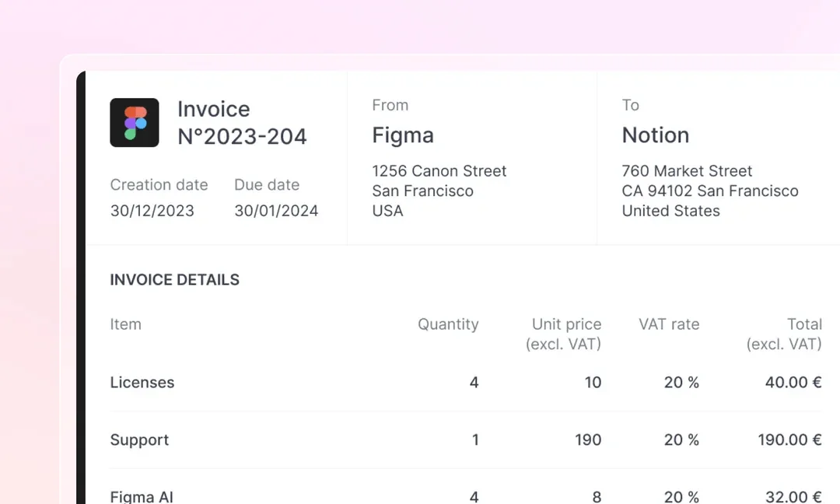This screenshot has width=840, height=504.
Task: Click the 760 Market Street address line
Action: pos(687,171)
